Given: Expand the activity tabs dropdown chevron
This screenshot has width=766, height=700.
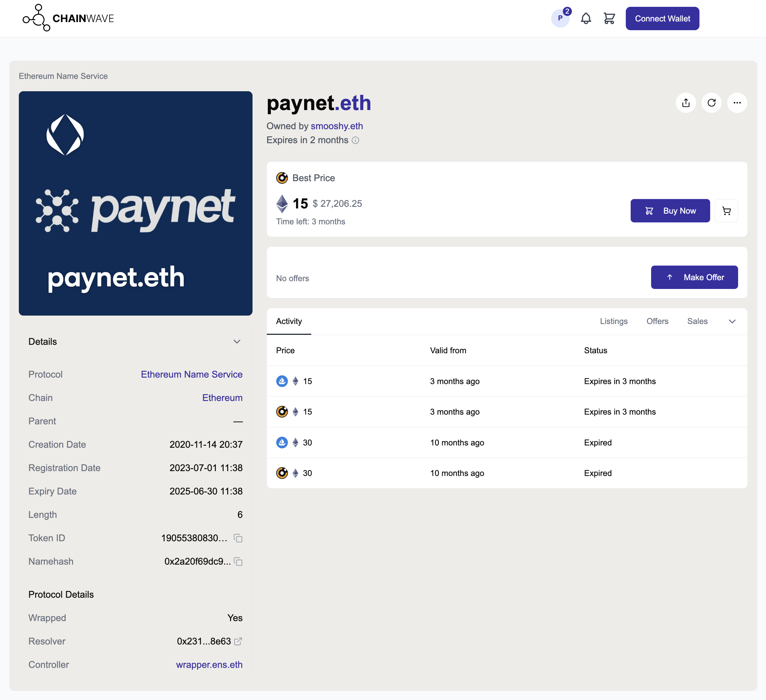Looking at the screenshot, I should 732,321.
